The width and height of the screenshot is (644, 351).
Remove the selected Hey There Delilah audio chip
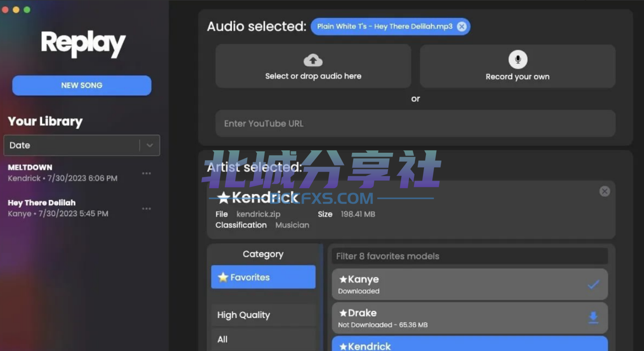coord(461,26)
